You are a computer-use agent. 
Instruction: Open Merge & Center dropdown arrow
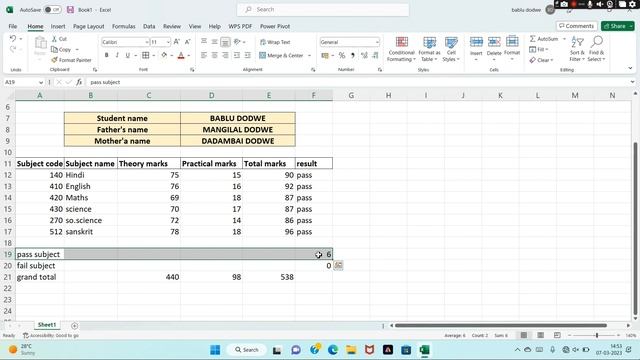(x=309, y=56)
